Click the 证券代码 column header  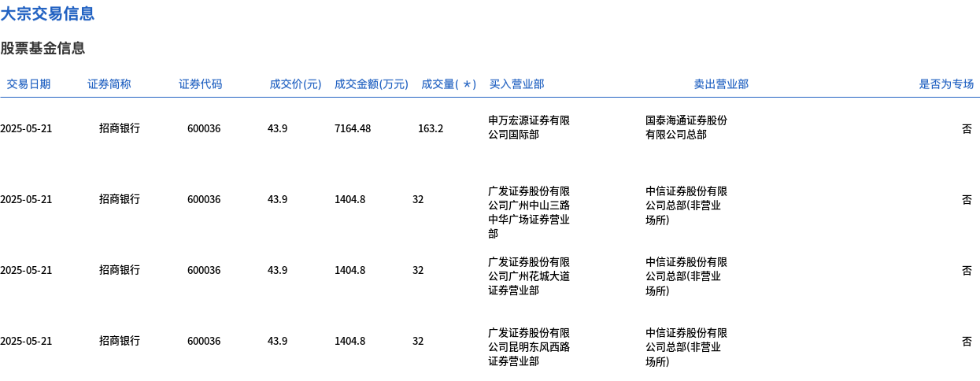pyautogui.click(x=200, y=84)
